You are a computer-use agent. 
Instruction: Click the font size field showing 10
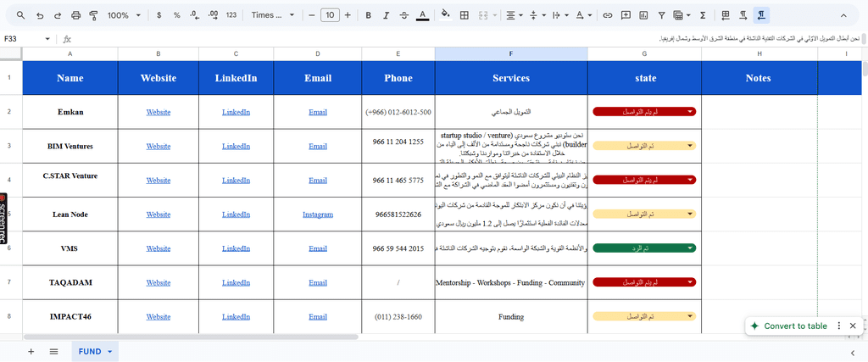point(330,15)
